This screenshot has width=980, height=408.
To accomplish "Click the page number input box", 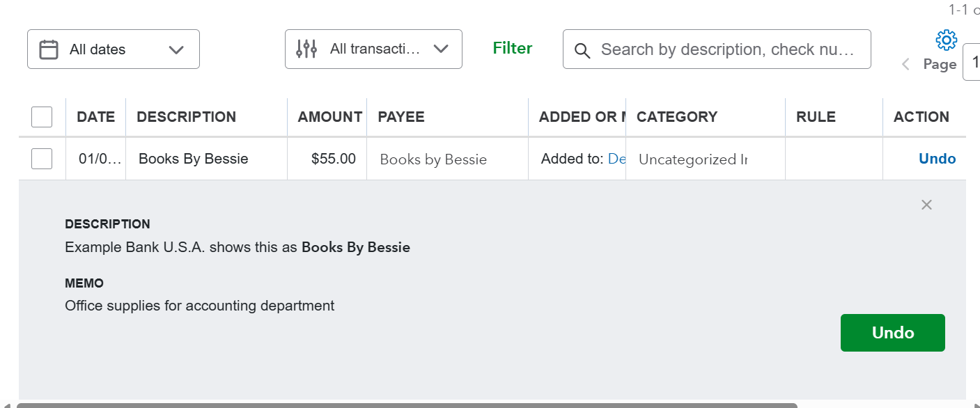I will [x=972, y=63].
